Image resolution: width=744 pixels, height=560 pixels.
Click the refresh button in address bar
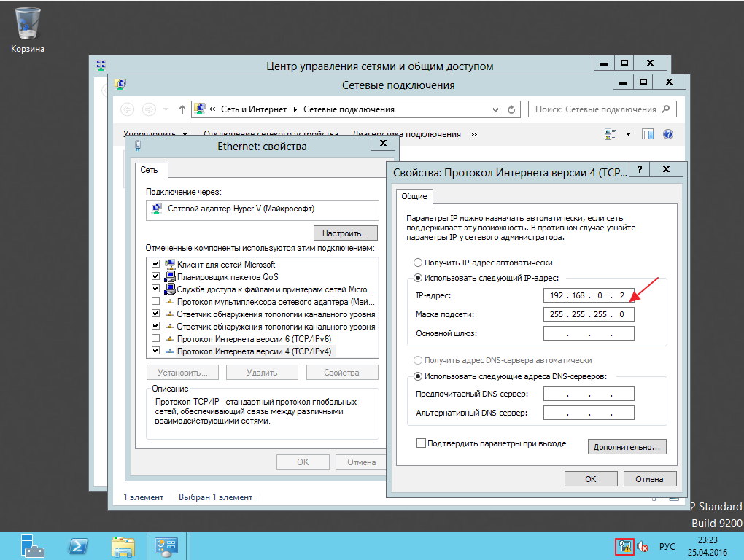(x=511, y=109)
